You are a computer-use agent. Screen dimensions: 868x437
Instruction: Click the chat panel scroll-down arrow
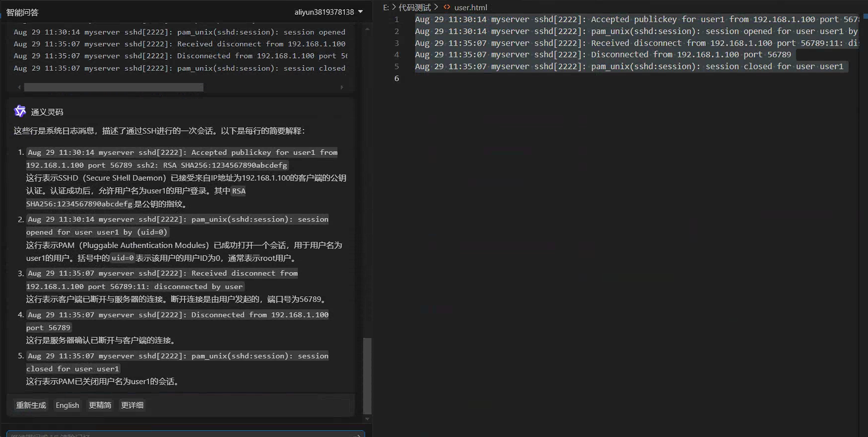point(367,419)
